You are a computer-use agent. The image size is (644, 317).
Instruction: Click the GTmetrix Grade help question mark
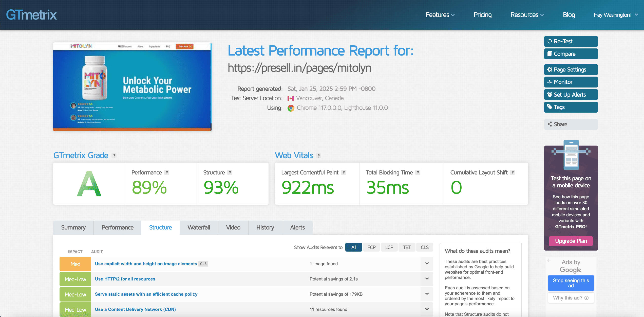coord(114,156)
